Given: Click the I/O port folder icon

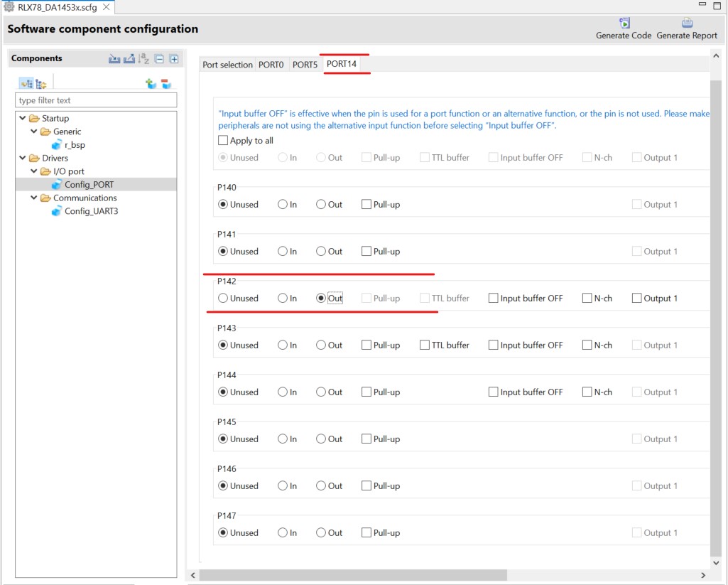Looking at the screenshot, I should coord(45,171).
